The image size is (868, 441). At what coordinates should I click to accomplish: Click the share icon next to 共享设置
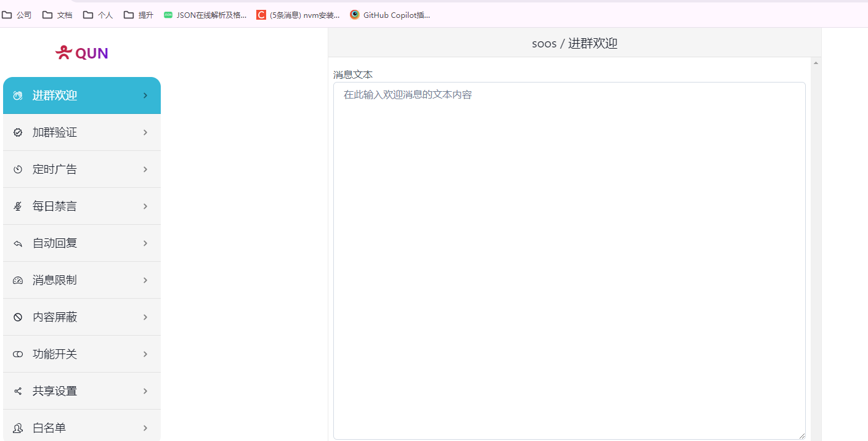coord(17,390)
